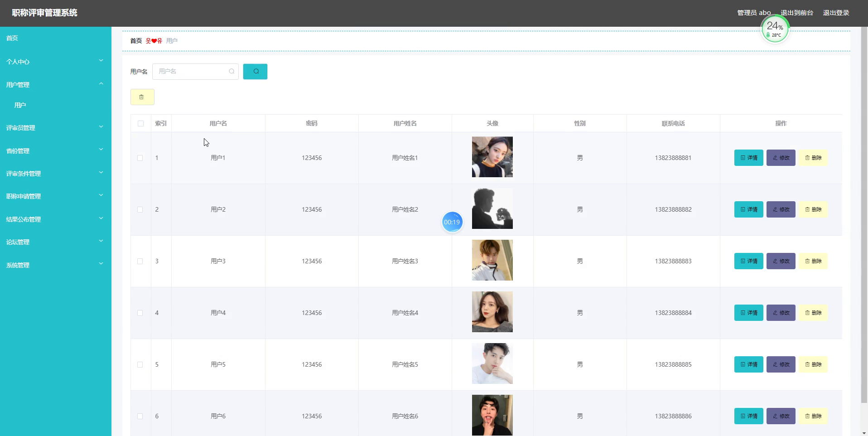Check the checkbox for row 用户5
The image size is (868, 436).
pos(140,365)
